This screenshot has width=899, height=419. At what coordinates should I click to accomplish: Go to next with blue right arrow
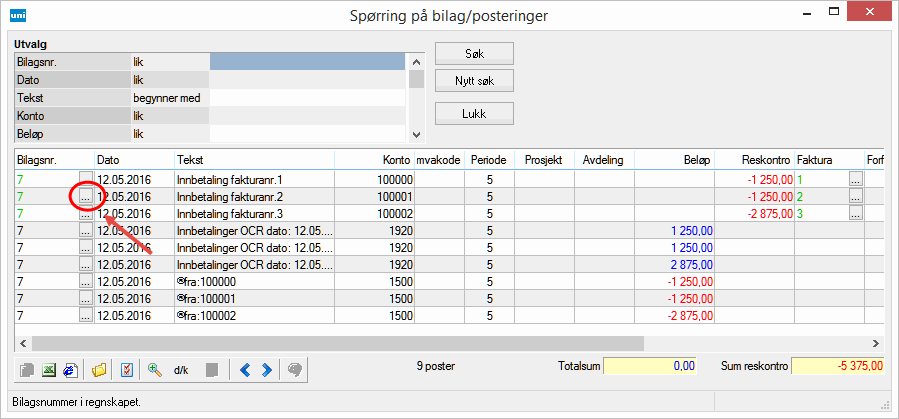click(267, 369)
